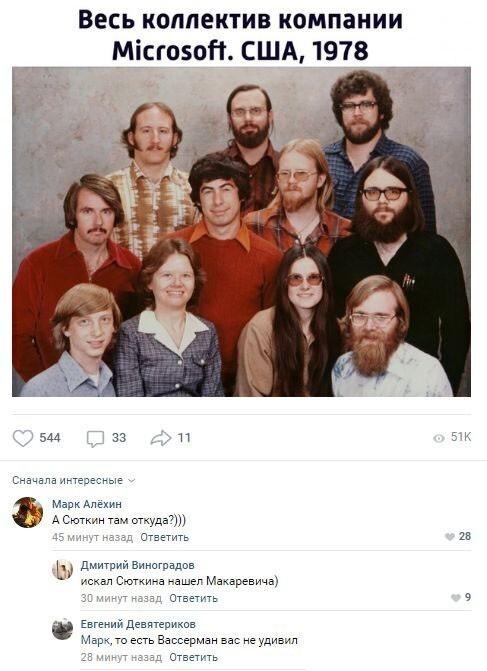The image size is (487, 671).
Task: Share the post with the arrow icon
Action: pos(161,438)
